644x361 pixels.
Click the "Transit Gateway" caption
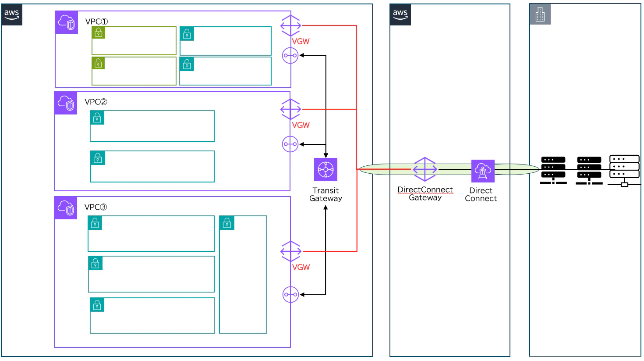(x=326, y=194)
